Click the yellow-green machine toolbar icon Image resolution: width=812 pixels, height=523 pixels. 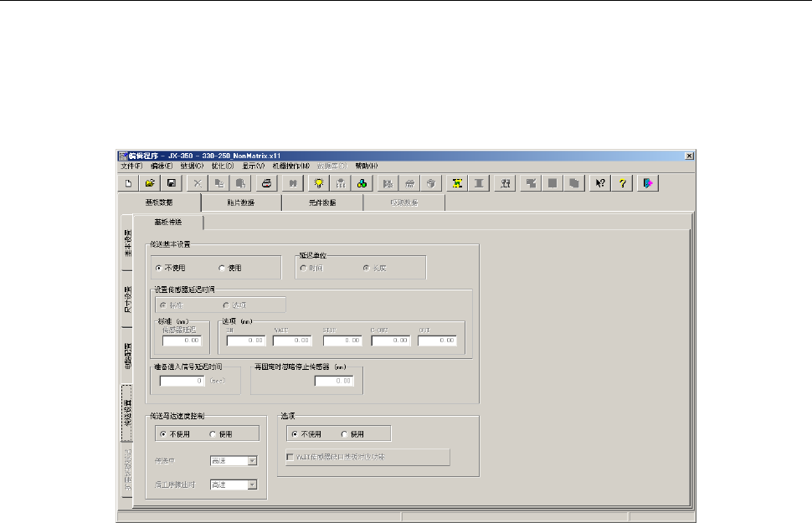(x=457, y=183)
